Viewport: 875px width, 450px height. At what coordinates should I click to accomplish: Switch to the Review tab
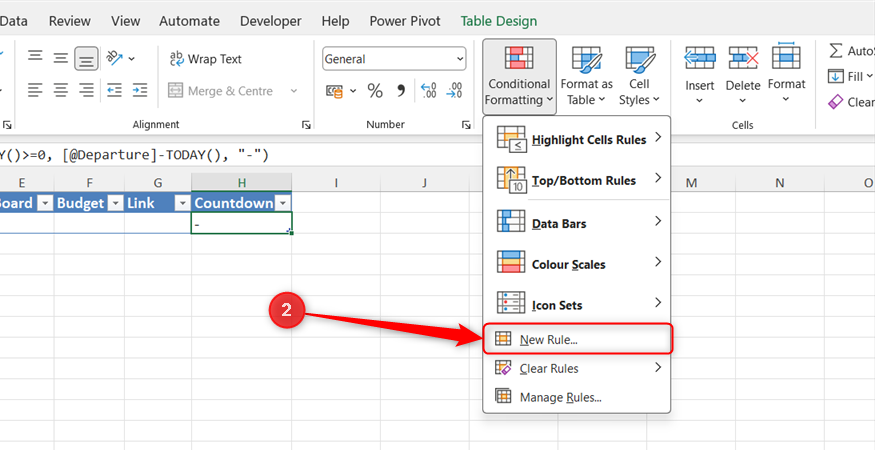click(70, 21)
